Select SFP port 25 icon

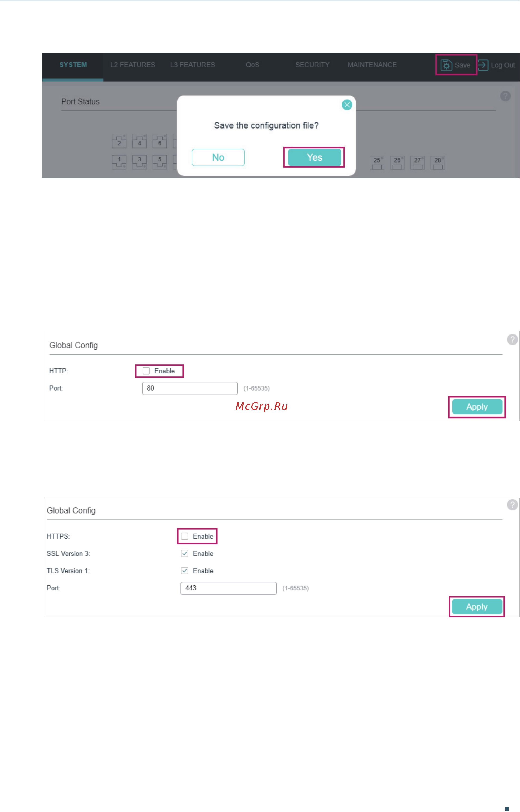point(377,163)
